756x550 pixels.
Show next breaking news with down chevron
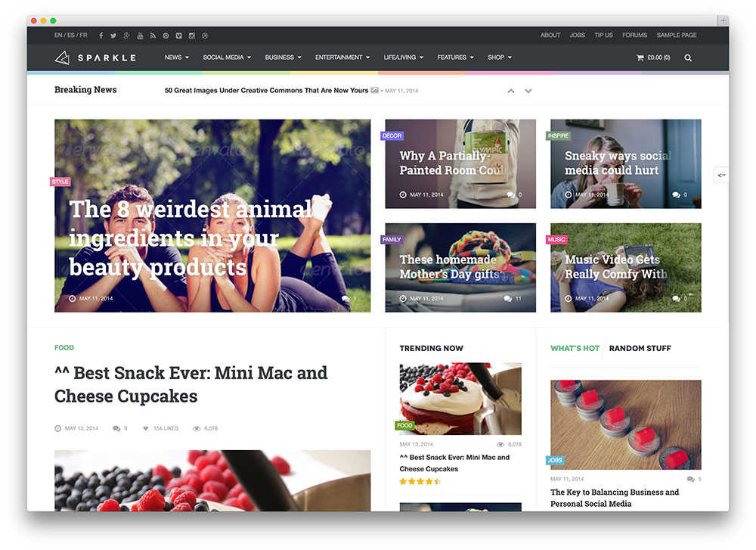(x=528, y=91)
